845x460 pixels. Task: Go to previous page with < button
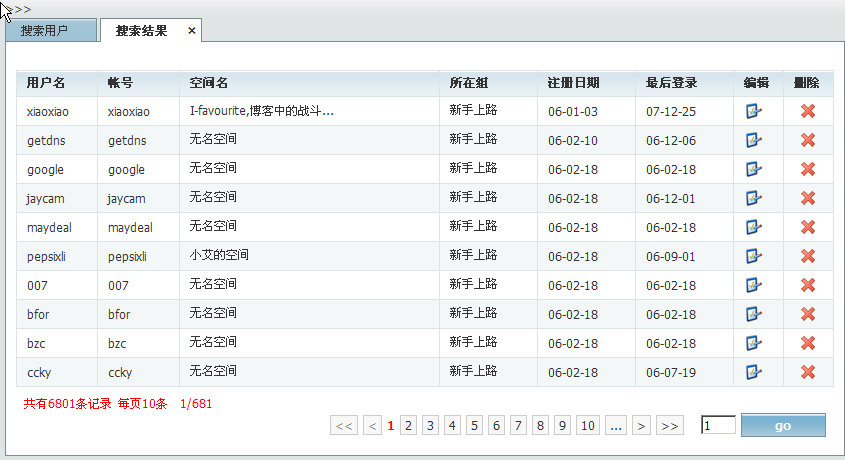pos(372,426)
